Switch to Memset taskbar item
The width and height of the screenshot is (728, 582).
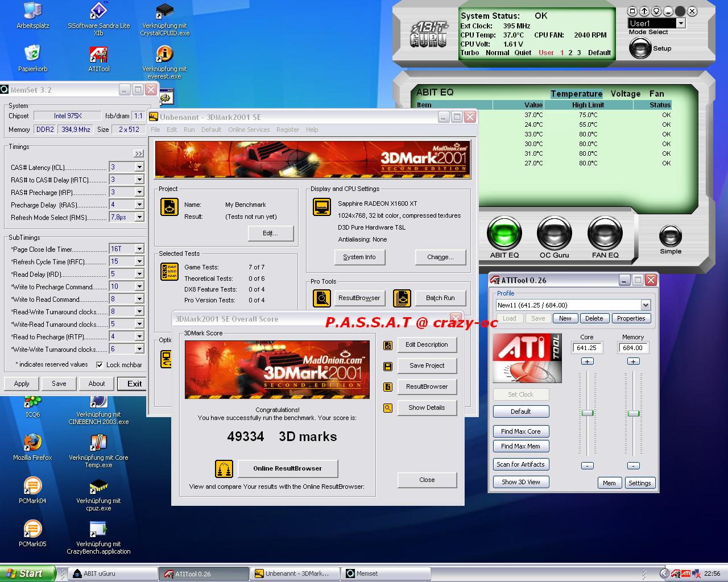[386, 573]
